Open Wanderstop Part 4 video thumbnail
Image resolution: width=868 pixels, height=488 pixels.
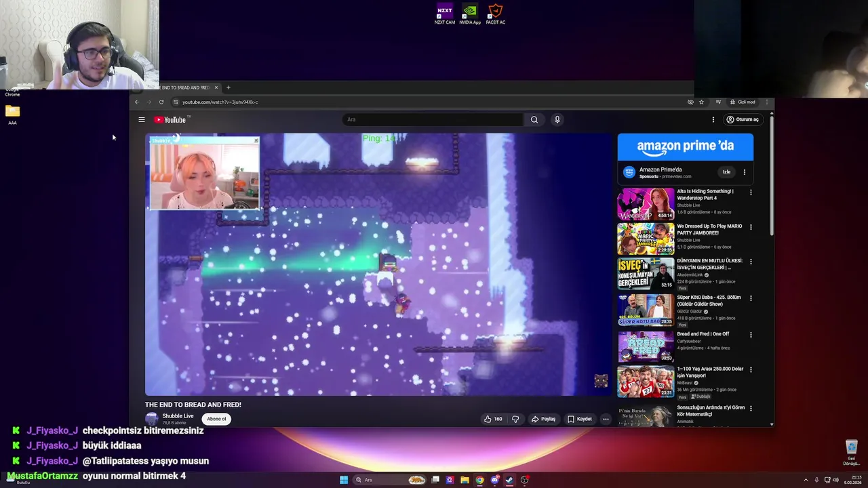coord(646,204)
